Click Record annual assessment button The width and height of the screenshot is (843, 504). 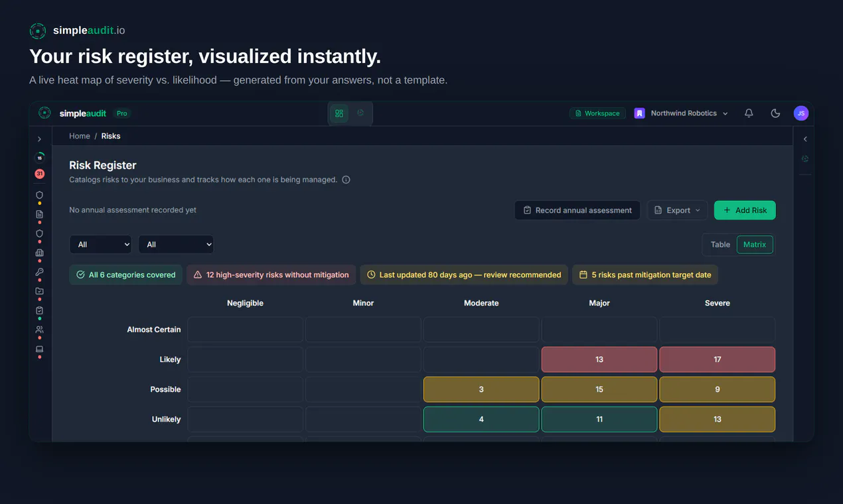tap(577, 210)
